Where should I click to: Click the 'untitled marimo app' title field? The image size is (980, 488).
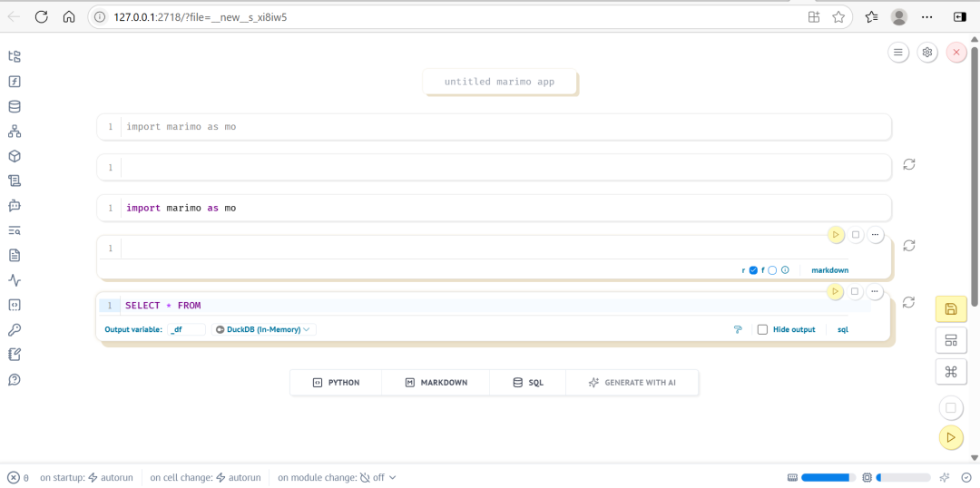499,82
